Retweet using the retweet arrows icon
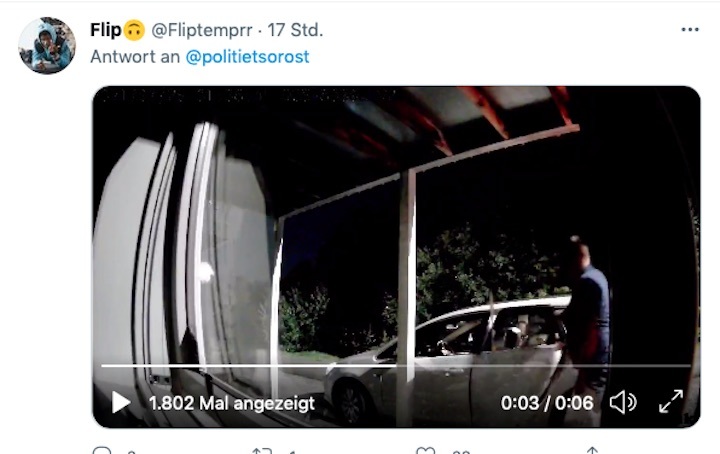Screen dimensions: 720x454 tap(262, 451)
